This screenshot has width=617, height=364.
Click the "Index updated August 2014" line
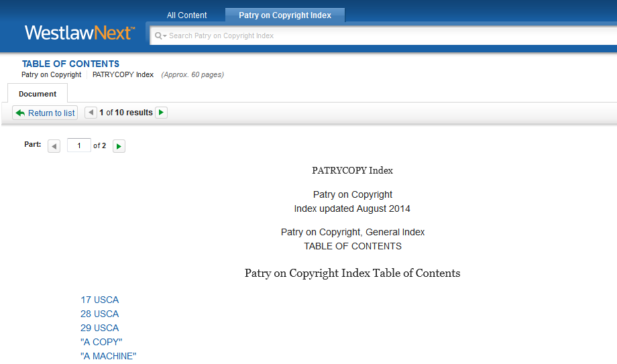[x=352, y=208]
